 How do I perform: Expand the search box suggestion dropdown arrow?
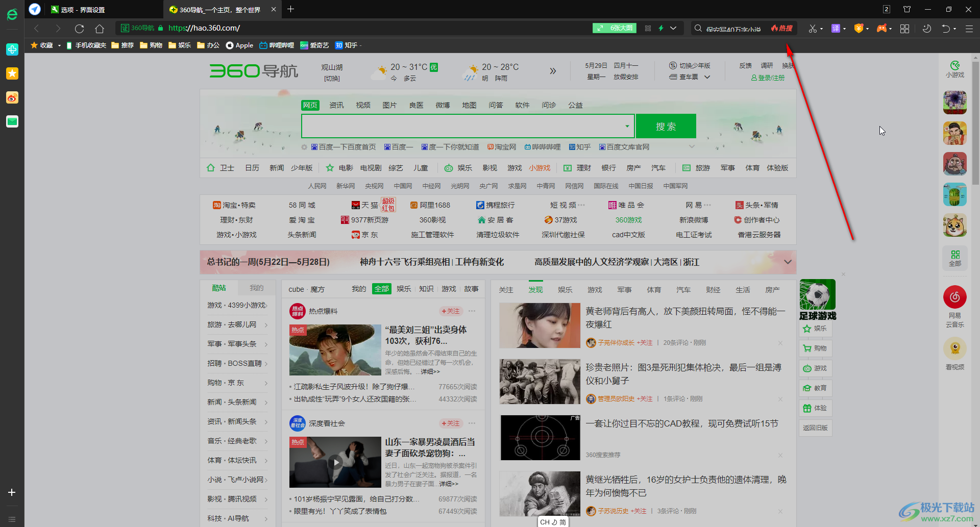[x=627, y=126]
